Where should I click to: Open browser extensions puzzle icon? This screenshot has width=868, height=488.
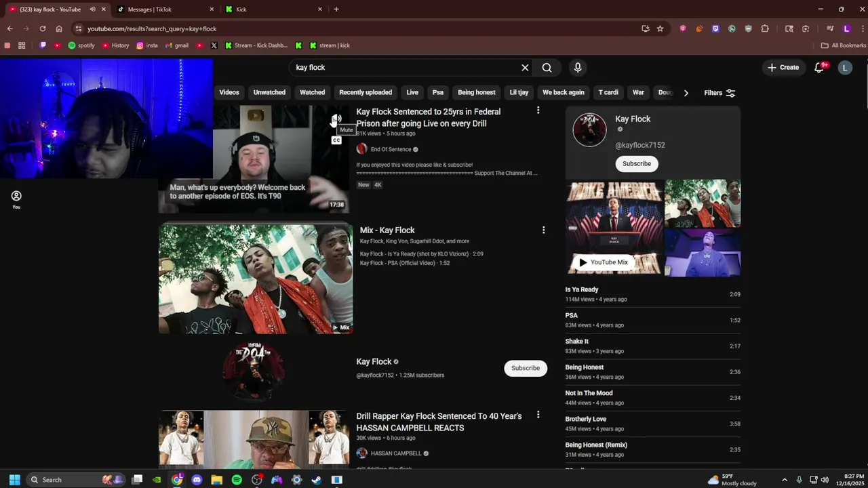765,28
